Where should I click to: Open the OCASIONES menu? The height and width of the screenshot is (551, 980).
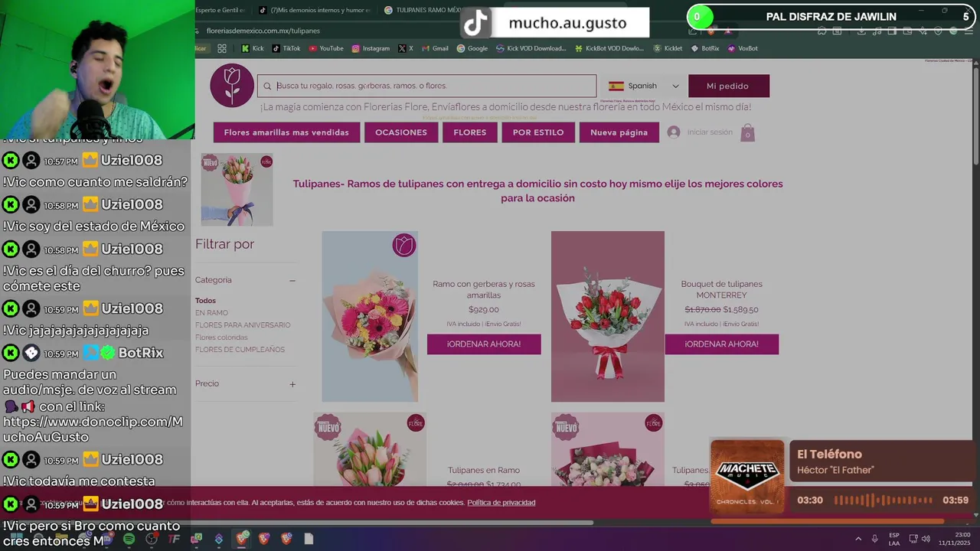click(401, 132)
